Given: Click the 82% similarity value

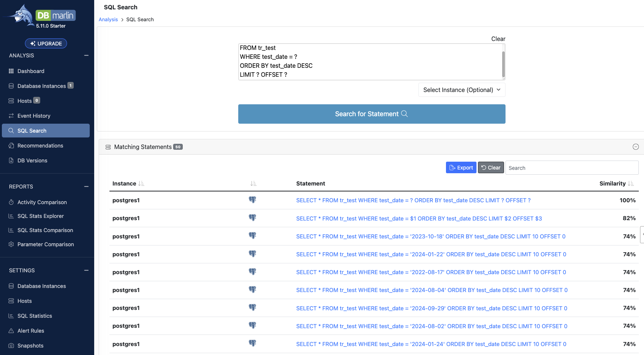Looking at the screenshot, I should 629,218.
